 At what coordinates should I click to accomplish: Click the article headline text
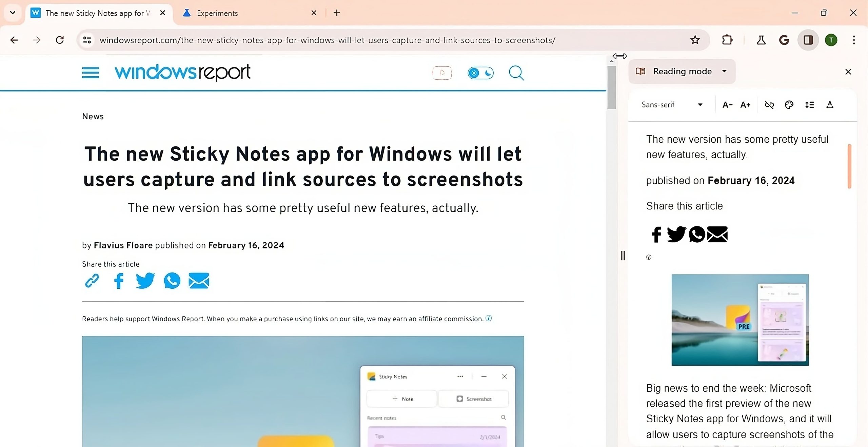[x=303, y=166]
